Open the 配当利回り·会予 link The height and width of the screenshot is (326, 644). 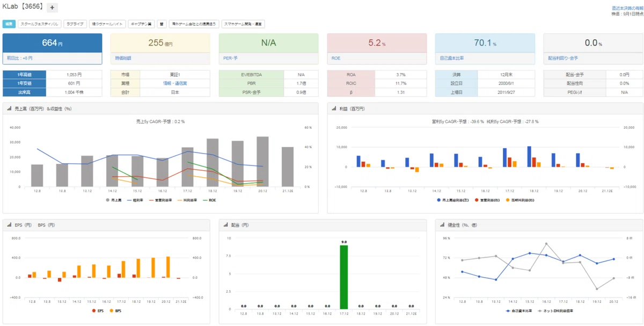pyautogui.click(x=562, y=58)
